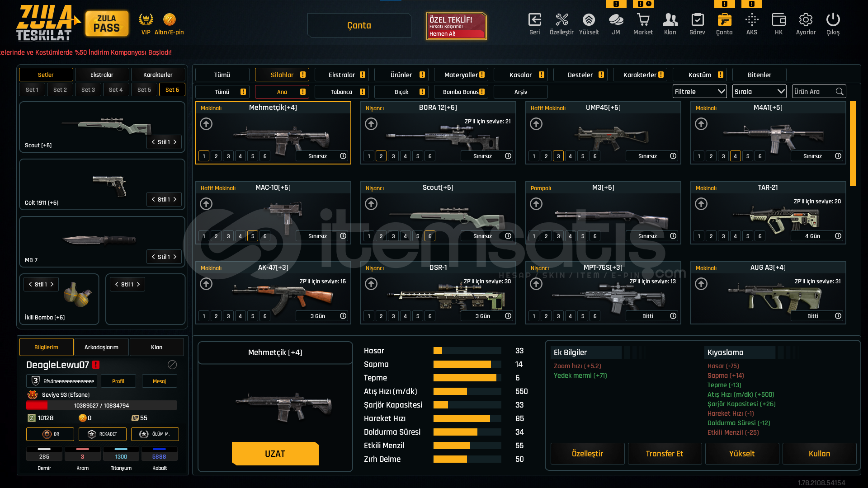Open the Çanta inventory gun icon
Screen dimensions: 868x488
724,20
